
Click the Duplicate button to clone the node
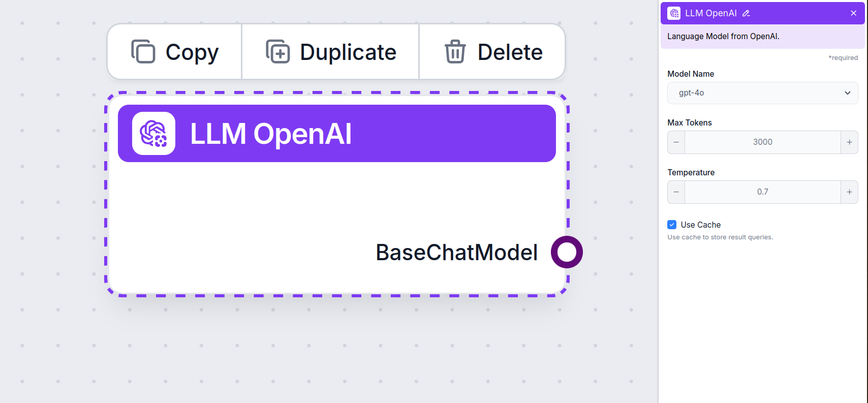330,51
